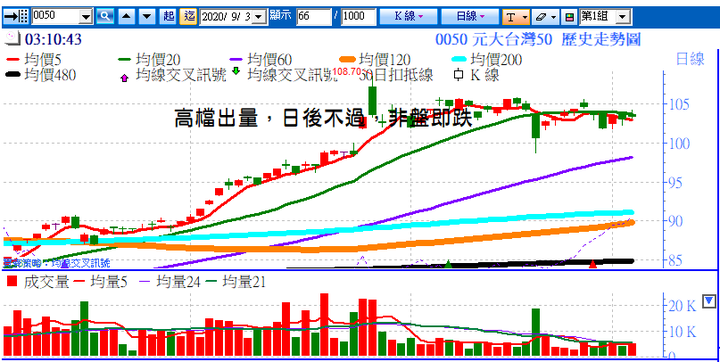
Task: Click the magenta up-arrow crossover signal icon
Action: pos(124,78)
